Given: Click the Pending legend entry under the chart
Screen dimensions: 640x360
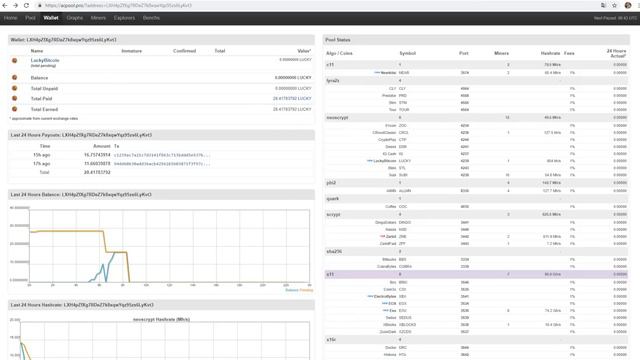Looking at the screenshot, I should point(306,290).
